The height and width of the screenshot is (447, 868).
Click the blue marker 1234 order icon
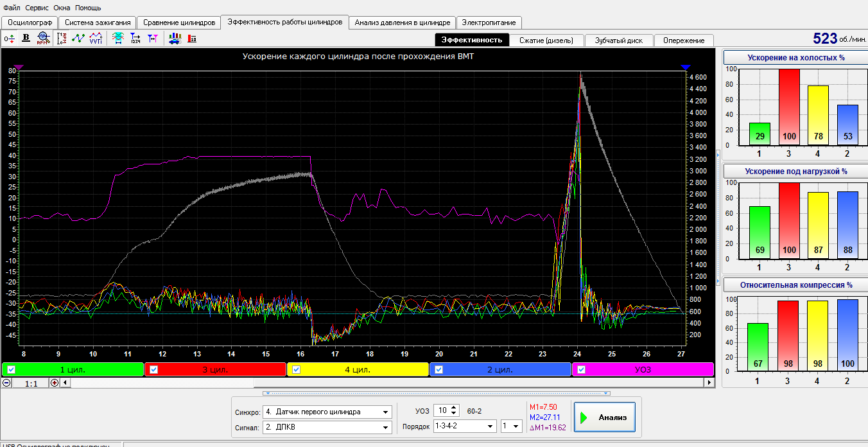[135, 39]
